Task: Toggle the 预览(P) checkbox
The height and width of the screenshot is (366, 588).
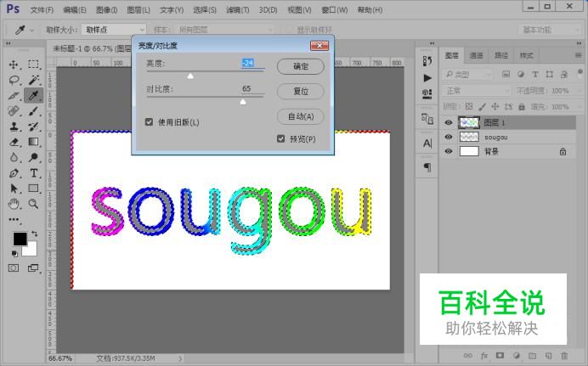Action: coord(280,139)
